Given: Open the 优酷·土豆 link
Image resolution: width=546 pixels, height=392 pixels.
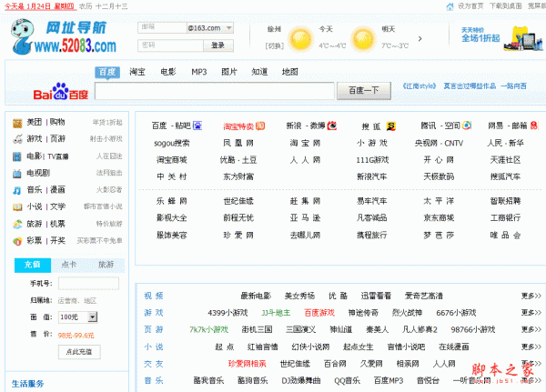Looking at the screenshot, I should click(238, 160).
